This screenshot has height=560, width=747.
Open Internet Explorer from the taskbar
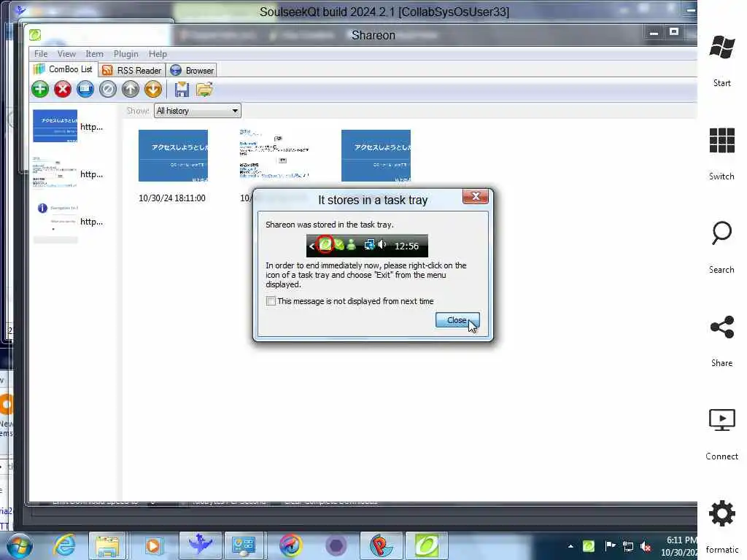[64, 545]
